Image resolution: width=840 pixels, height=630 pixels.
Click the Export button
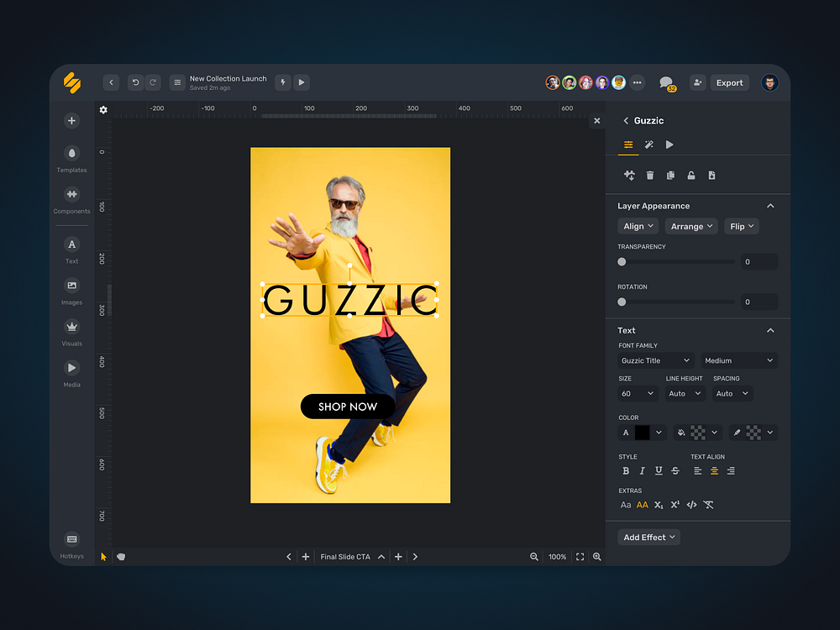(729, 82)
